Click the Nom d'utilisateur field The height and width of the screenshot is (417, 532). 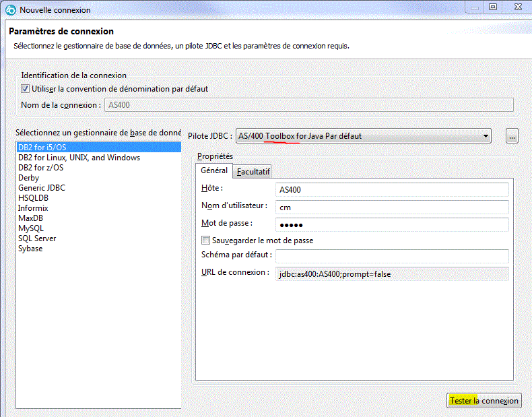(392, 207)
